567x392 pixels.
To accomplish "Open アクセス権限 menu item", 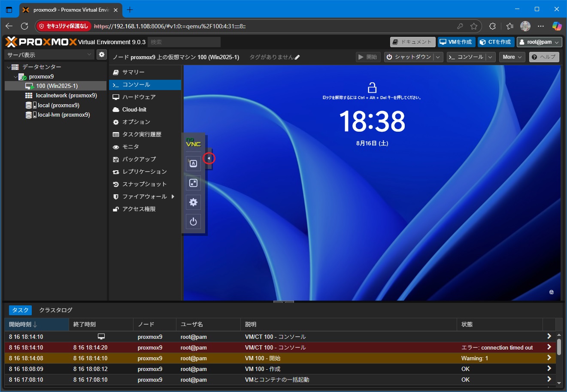I will coord(145,209).
